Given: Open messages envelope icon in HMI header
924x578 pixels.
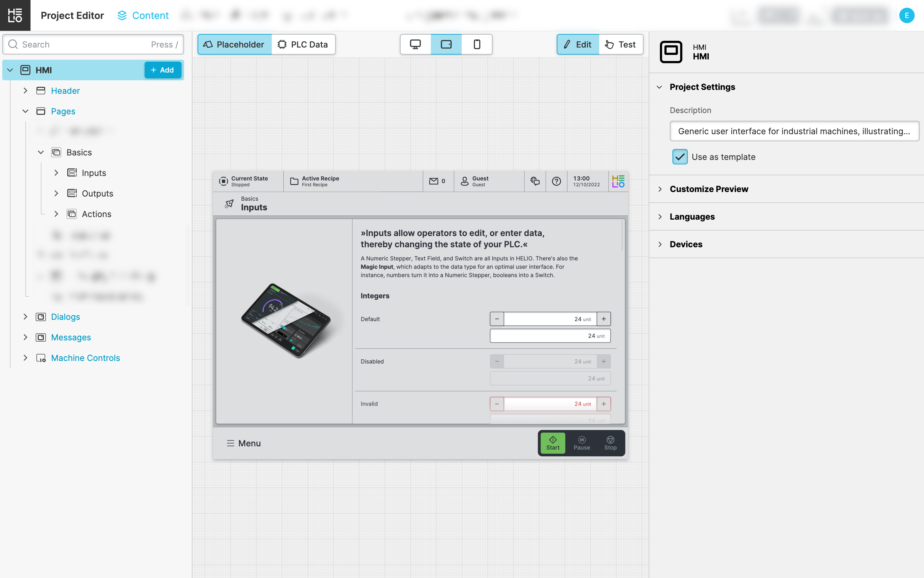Looking at the screenshot, I should coord(433,181).
